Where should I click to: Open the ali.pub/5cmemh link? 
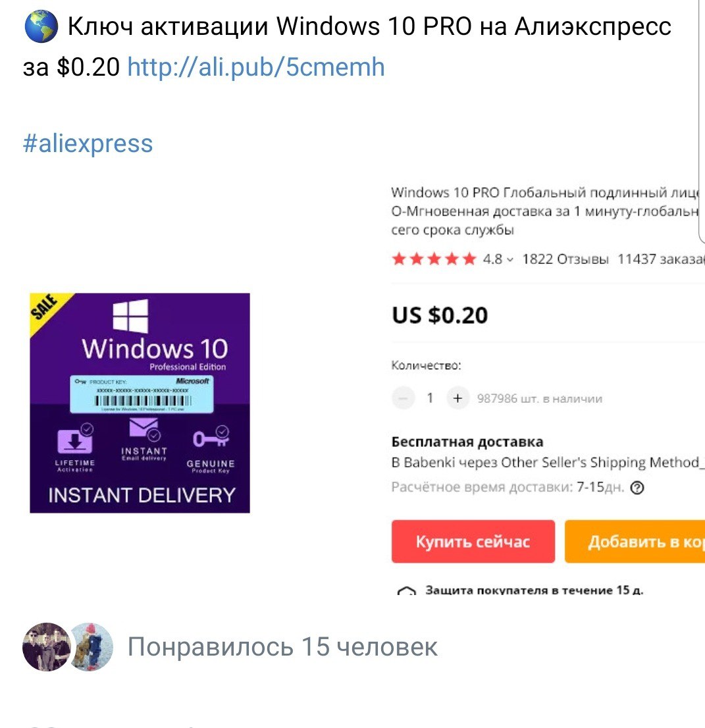pyautogui.click(x=256, y=67)
